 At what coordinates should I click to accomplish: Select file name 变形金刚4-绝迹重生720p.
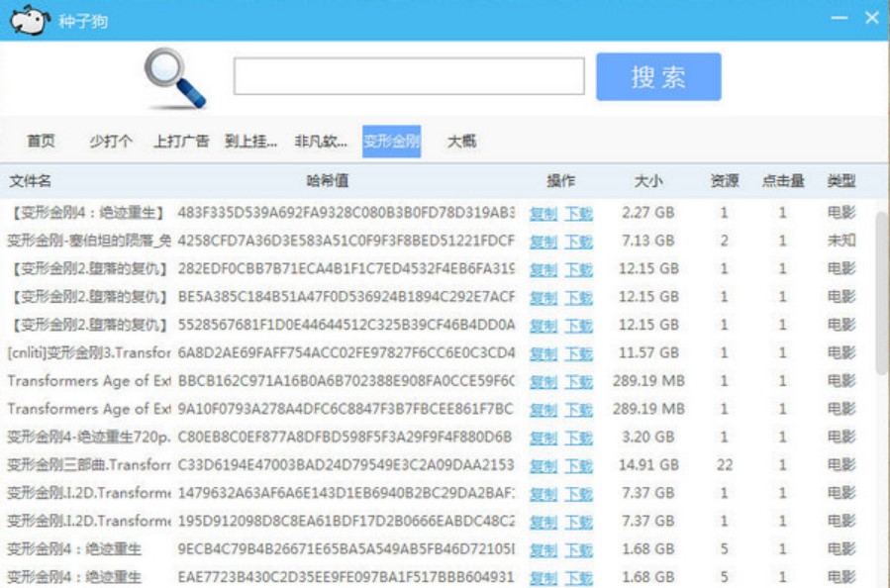point(88,437)
